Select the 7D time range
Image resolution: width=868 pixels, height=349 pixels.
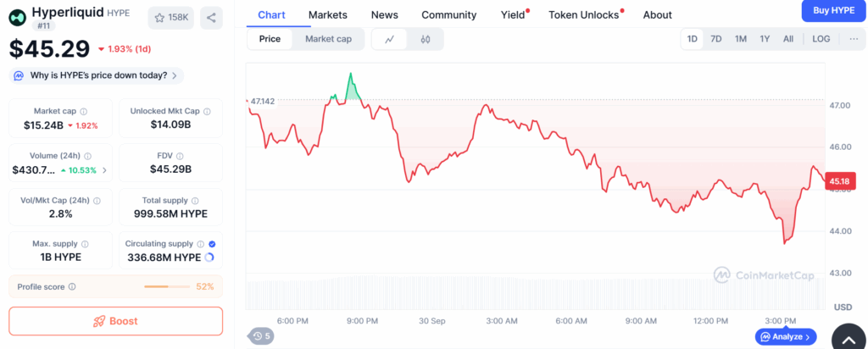coord(716,39)
